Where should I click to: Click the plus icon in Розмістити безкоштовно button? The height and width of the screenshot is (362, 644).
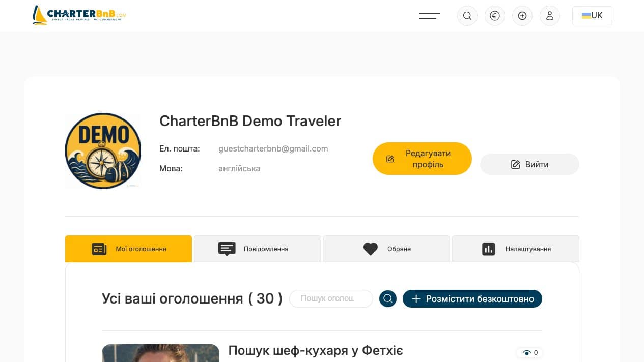tap(416, 298)
